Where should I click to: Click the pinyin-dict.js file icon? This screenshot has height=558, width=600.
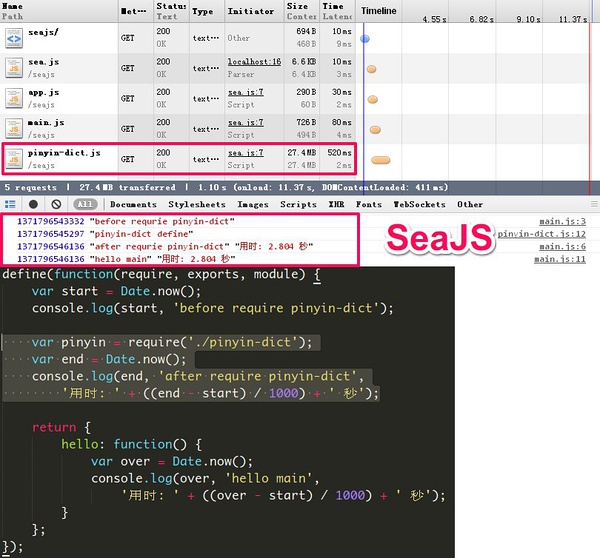[14, 159]
